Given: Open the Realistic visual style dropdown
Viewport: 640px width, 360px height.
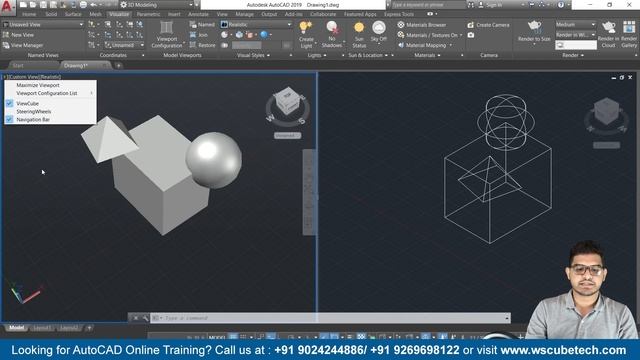Looking at the screenshot, I should point(256,24).
